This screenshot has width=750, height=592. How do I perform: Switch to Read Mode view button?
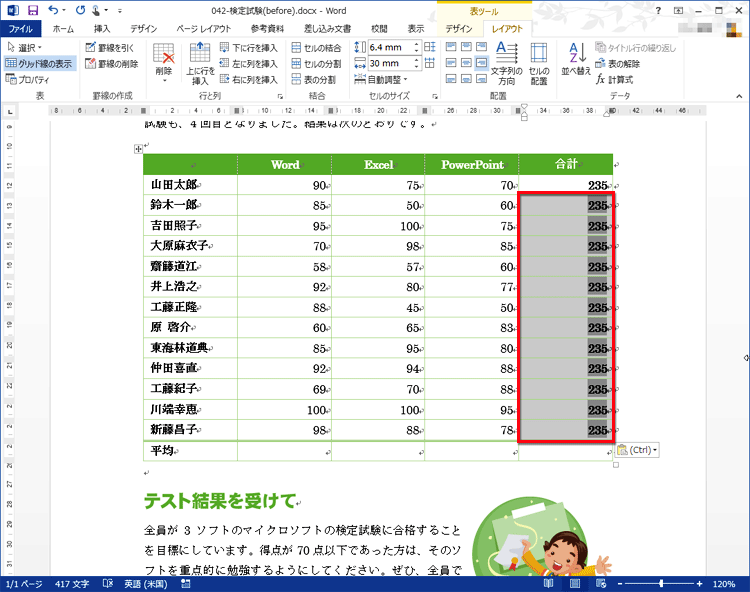[549, 583]
